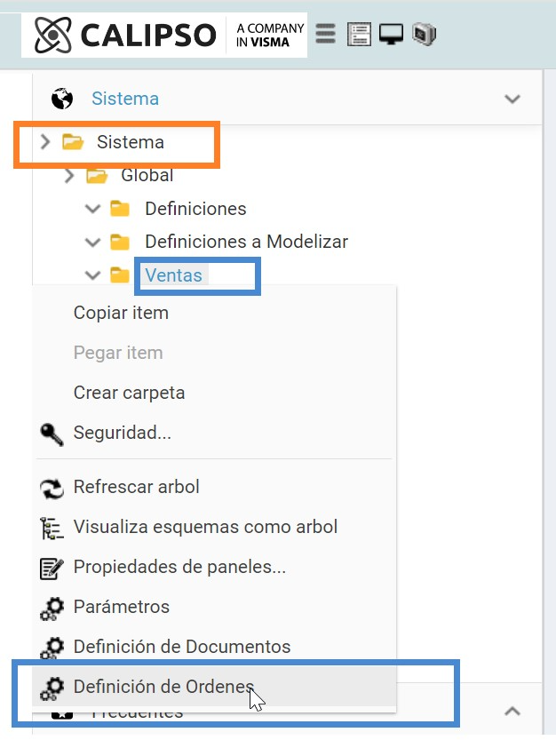556x756 pixels.
Task: Click the tree schema icon for Visualiza esquemas
Action: (x=52, y=528)
